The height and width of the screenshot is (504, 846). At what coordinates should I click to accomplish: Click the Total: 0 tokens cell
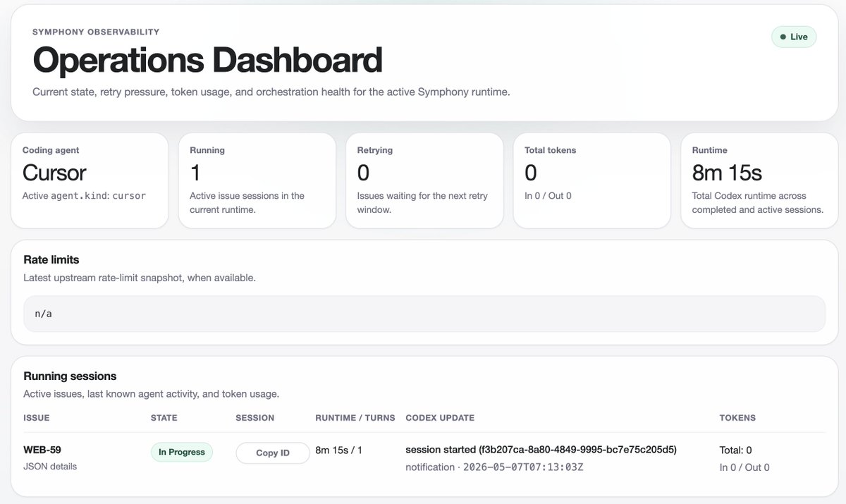click(735, 450)
